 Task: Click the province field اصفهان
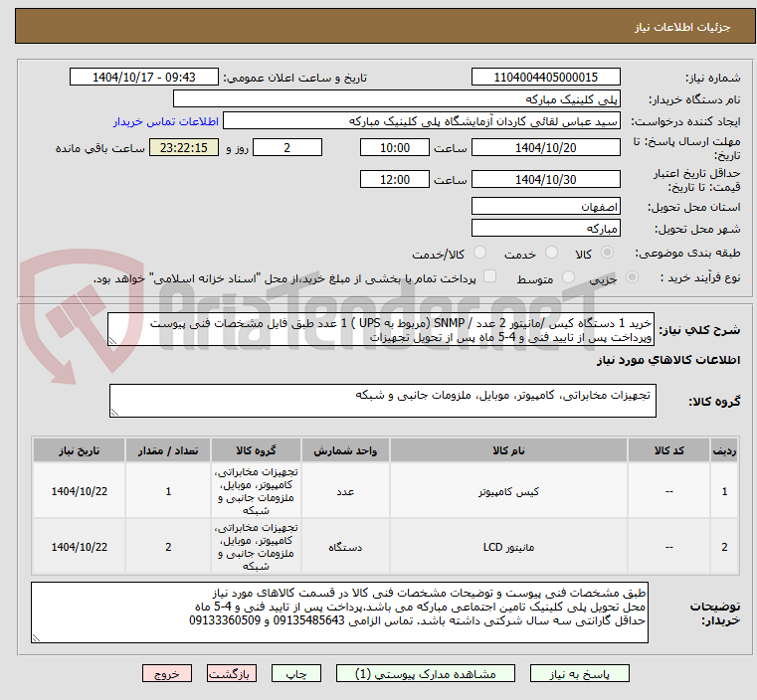(545, 206)
